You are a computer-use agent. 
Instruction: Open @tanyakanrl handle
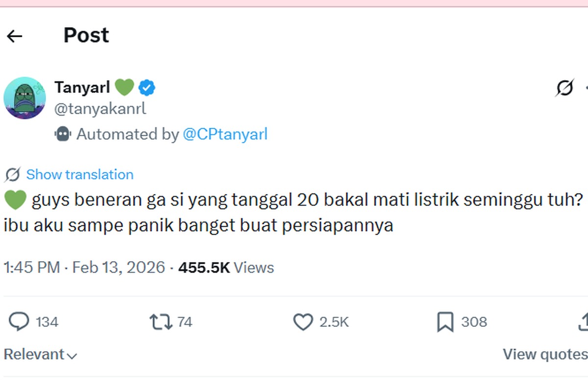coord(99,108)
